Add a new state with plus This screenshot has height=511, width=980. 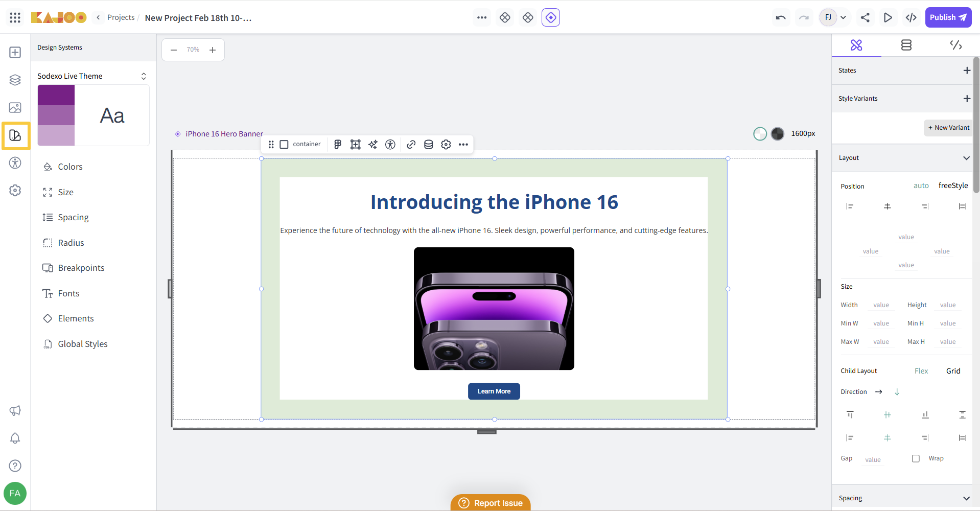967,71
